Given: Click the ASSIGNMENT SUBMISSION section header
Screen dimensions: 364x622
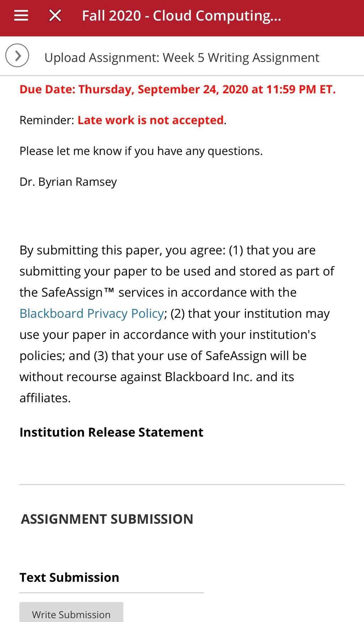Looking at the screenshot, I should tap(107, 519).
